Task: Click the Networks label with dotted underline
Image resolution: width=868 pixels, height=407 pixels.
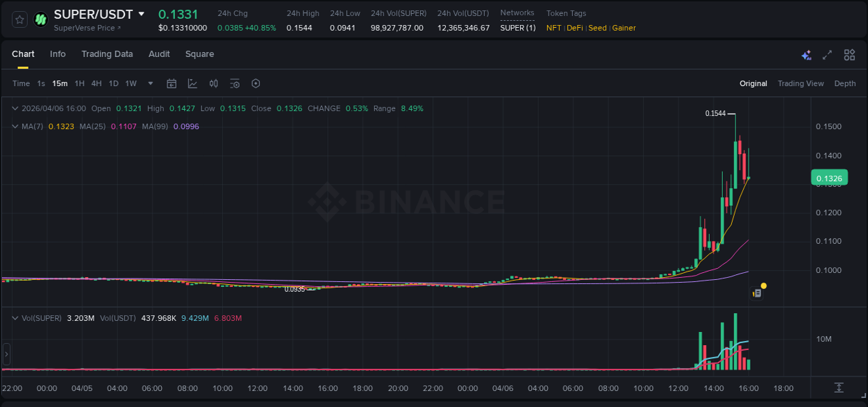Action: click(x=517, y=13)
